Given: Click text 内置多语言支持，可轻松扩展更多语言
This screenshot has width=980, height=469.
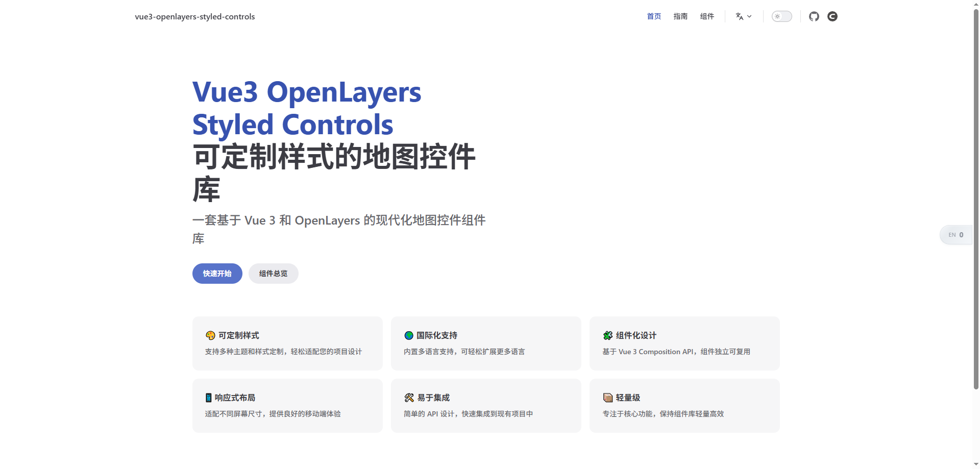Looking at the screenshot, I should [x=464, y=352].
